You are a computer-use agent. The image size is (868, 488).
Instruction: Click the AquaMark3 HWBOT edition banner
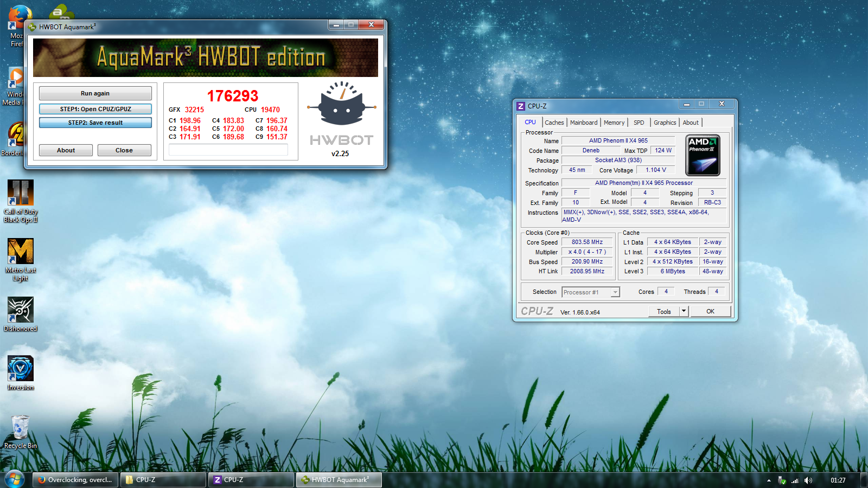point(206,57)
